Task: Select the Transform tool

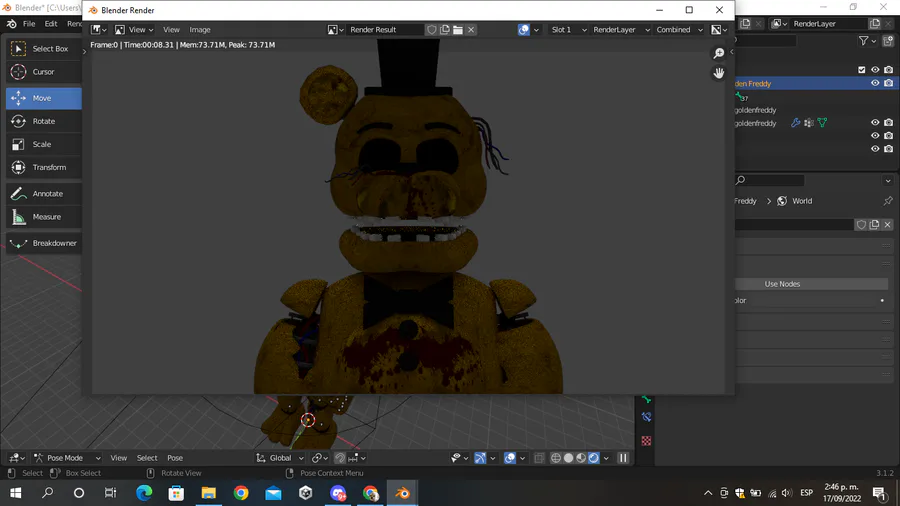Action: 44,167
